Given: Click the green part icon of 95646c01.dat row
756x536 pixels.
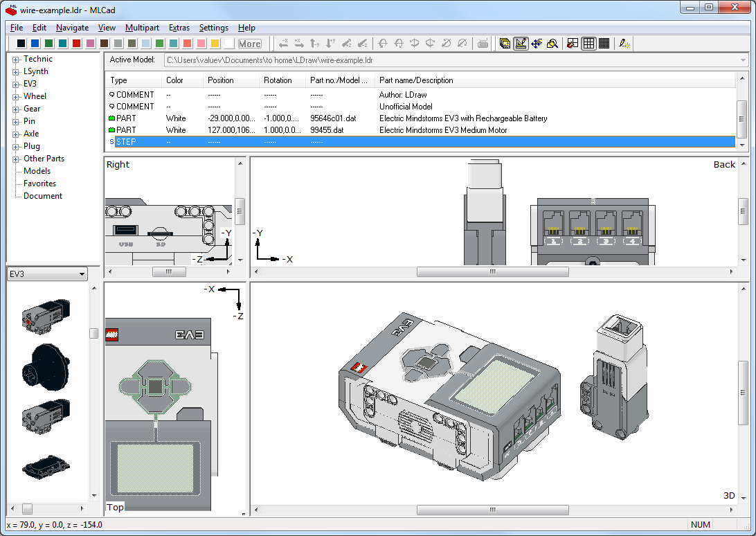Looking at the screenshot, I should click(x=112, y=118).
